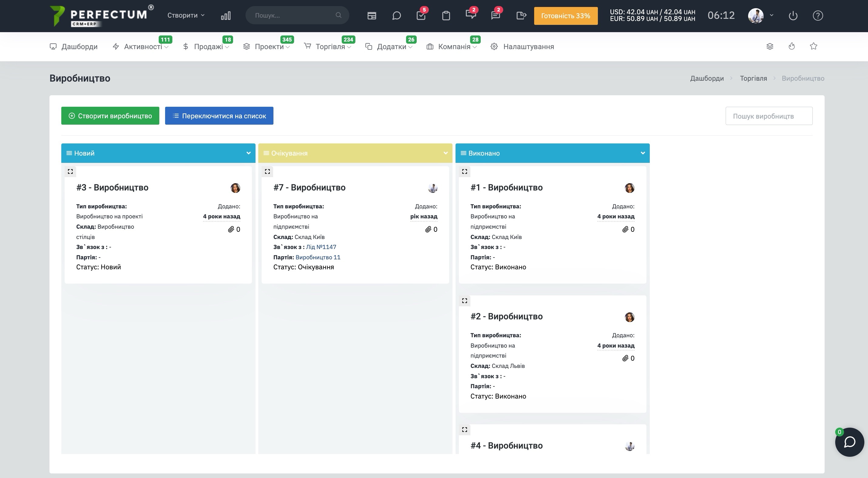Click the layers icon in menu bar
Screen dimensions: 868x478
click(x=770, y=46)
